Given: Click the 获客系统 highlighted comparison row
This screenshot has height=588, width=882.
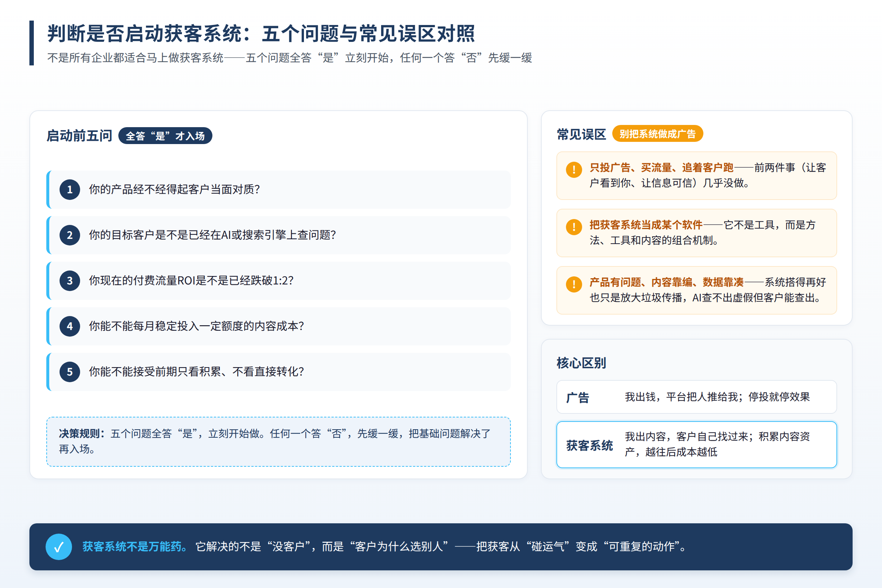Looking at the screenshot, I should coord(697,445).
